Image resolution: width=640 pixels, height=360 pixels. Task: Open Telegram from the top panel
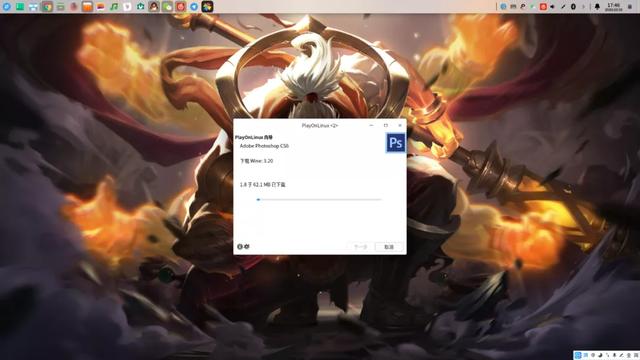(194, 7)
